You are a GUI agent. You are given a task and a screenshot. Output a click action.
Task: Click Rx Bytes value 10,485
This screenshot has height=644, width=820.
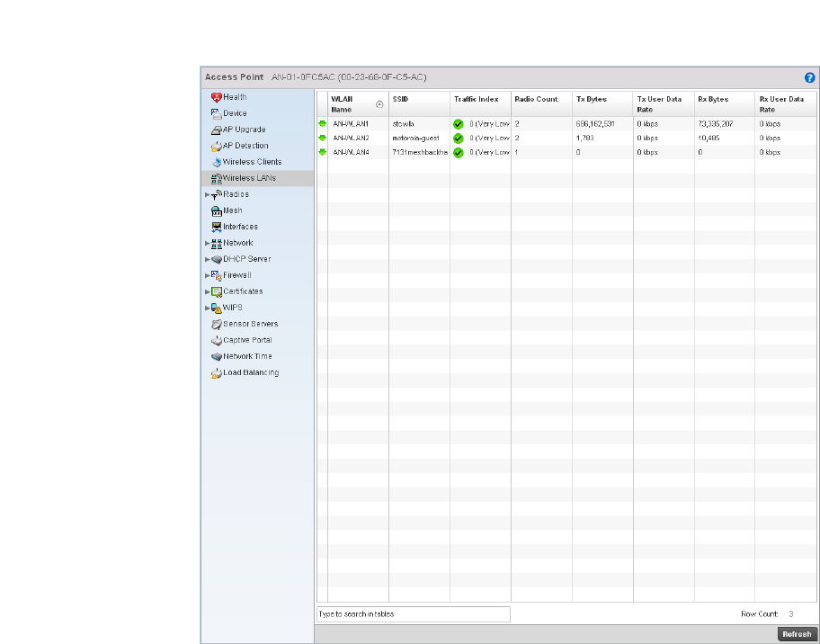709,139
